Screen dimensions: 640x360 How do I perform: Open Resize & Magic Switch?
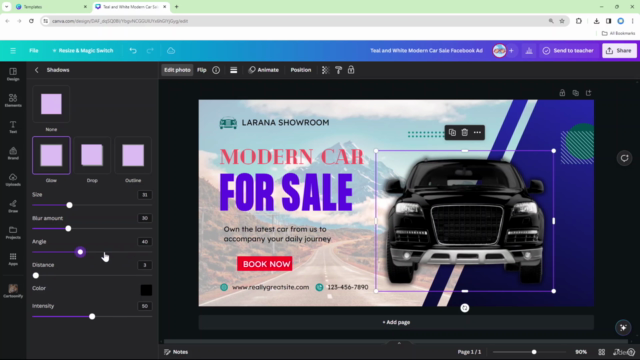(x=82, y=51)
